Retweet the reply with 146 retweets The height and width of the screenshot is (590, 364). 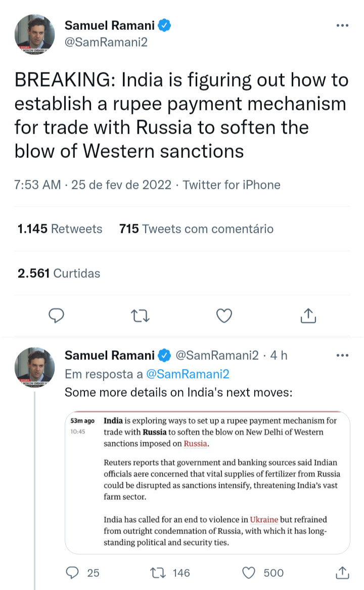click(158, 572)
